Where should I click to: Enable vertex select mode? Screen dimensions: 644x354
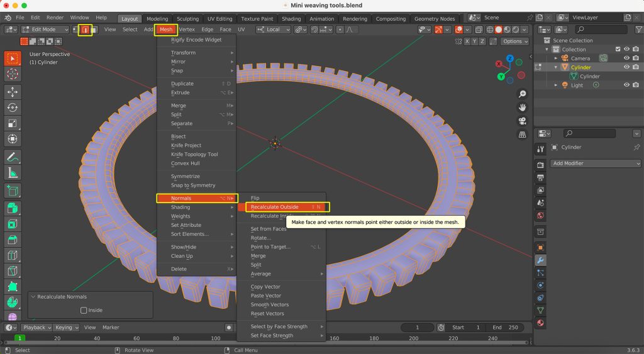76,30
